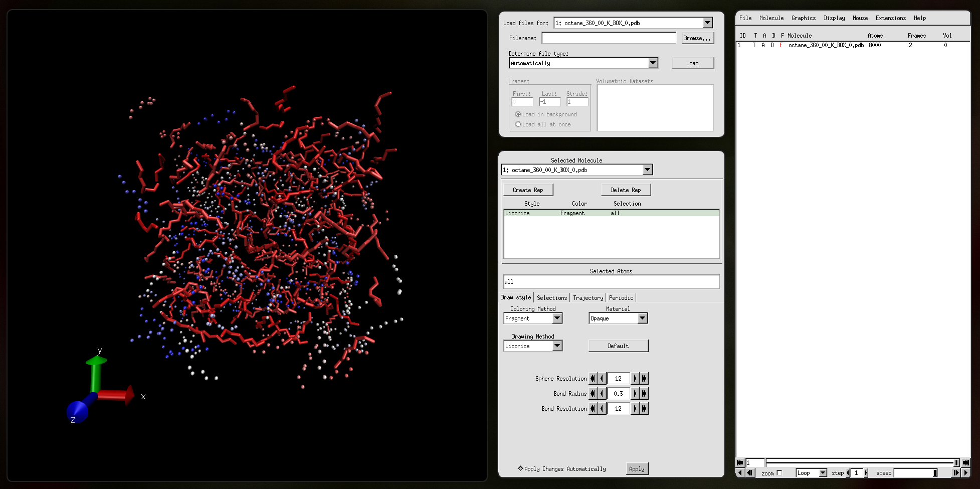Screen dimensions: 980x489
Task: Play the animation forward
Action: pyautogui.click(x=965, y=472)
